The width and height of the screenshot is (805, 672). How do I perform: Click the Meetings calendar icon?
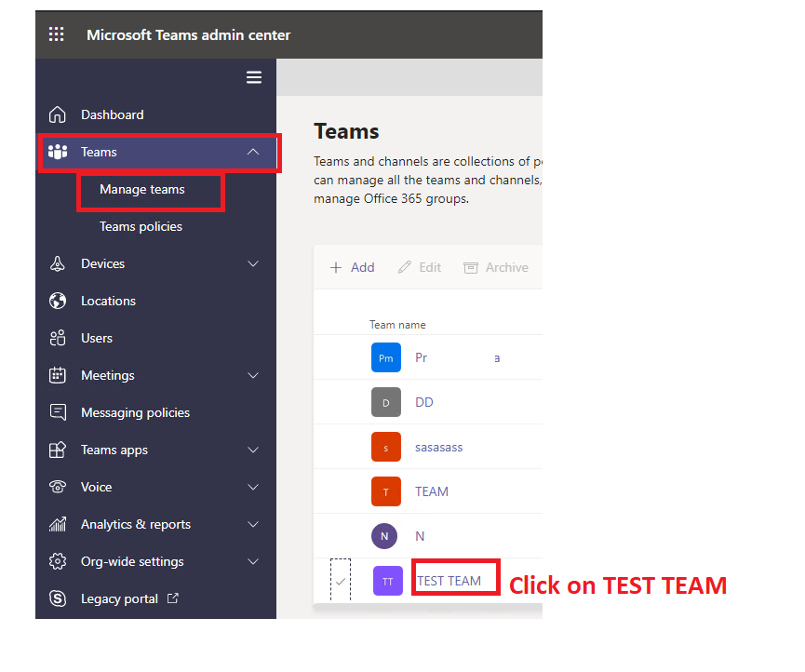58,375
